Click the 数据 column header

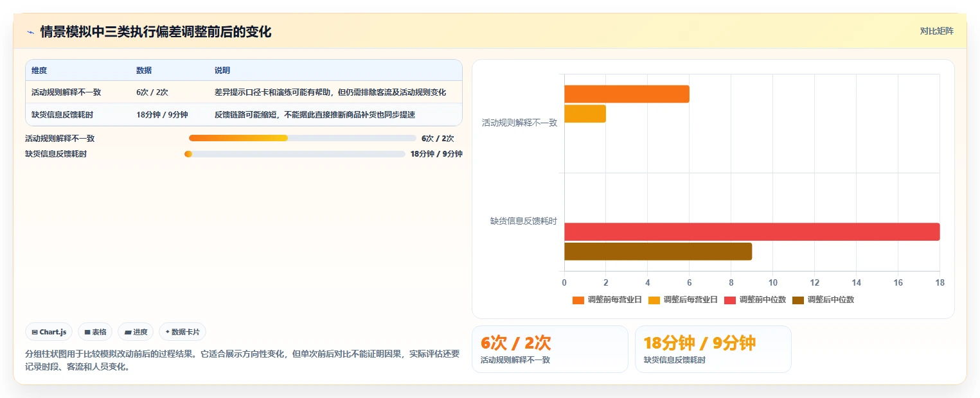[144, 71]
